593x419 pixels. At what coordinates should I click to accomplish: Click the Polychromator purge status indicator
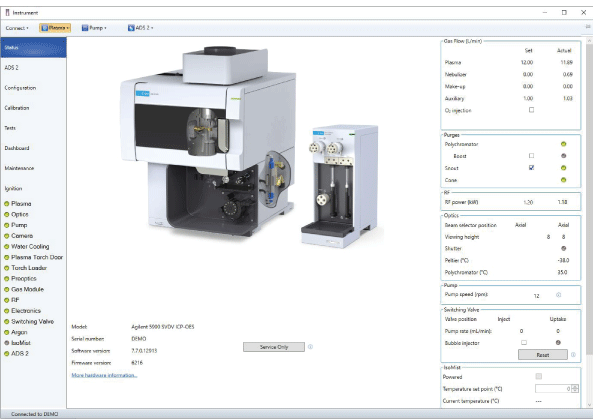click(x=564, y=144)
